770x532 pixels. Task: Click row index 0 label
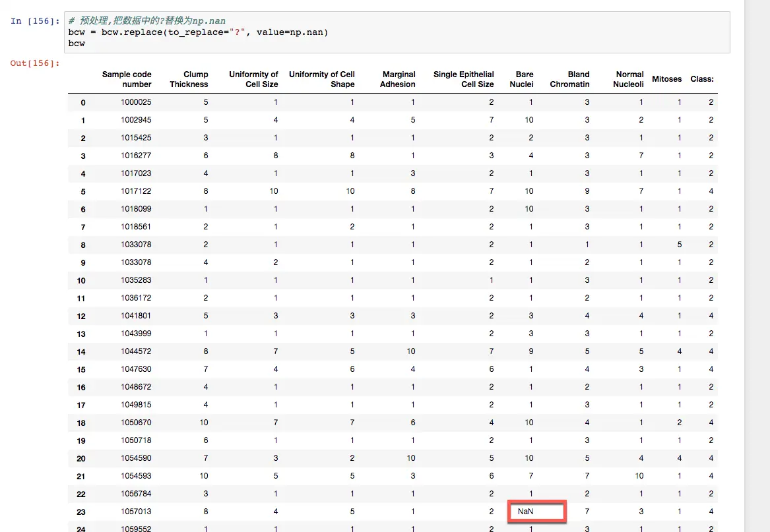coord(83,103)
